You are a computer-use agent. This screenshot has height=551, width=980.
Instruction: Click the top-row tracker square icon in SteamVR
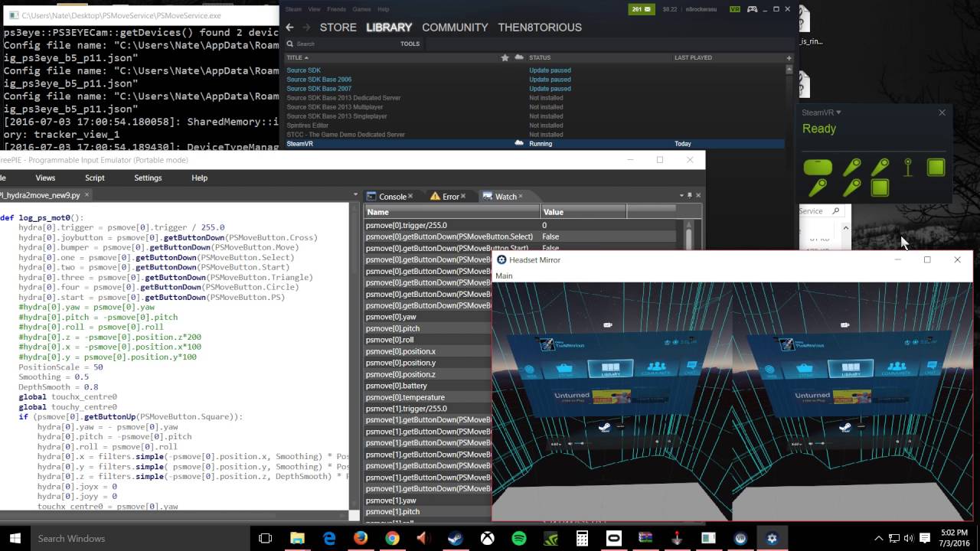(x=936, y=167)
